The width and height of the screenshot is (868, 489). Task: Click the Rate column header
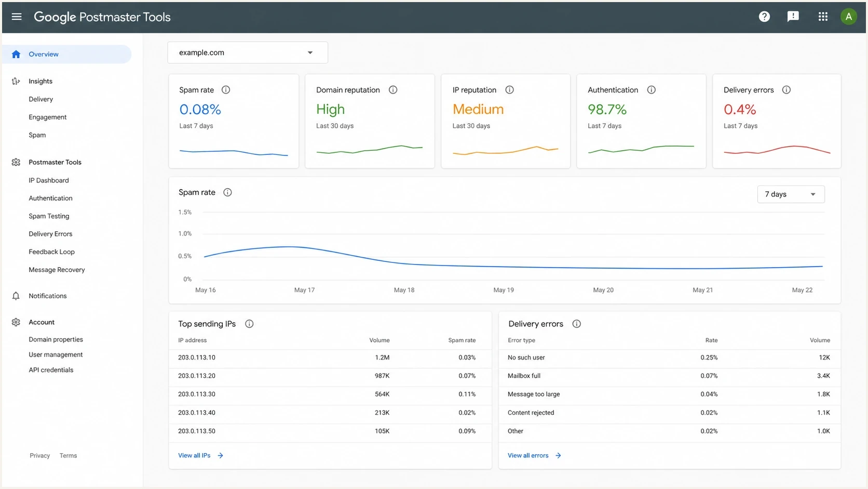pyautogui.click(x=711, y=340)
